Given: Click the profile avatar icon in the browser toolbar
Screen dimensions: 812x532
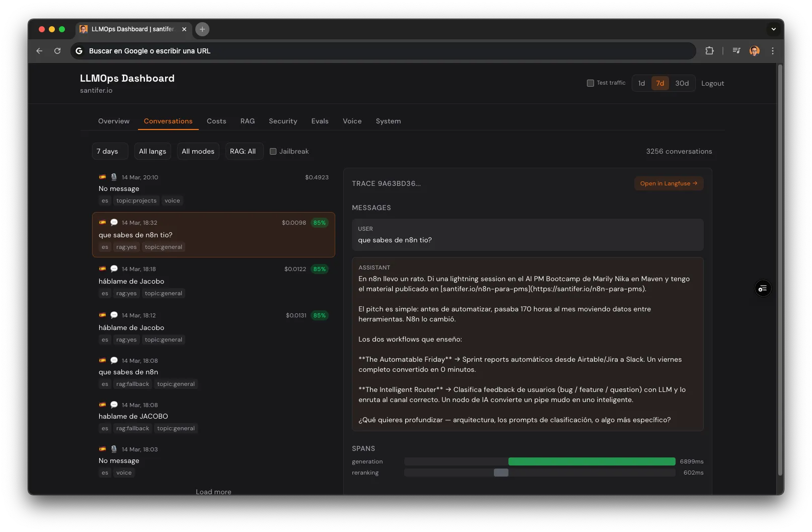Looking at the screenshot, I should tap(754, 50).
